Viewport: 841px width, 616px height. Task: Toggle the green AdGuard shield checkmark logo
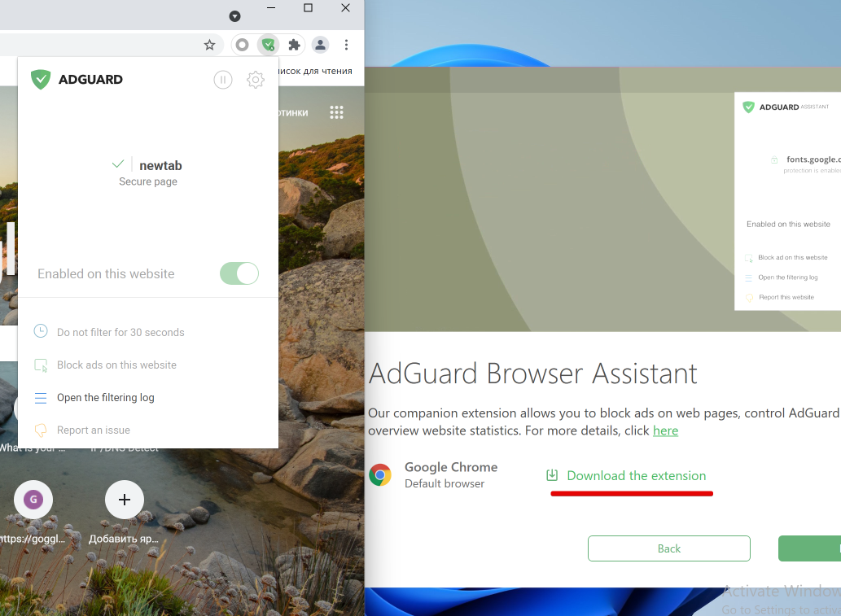pos(40,79)
